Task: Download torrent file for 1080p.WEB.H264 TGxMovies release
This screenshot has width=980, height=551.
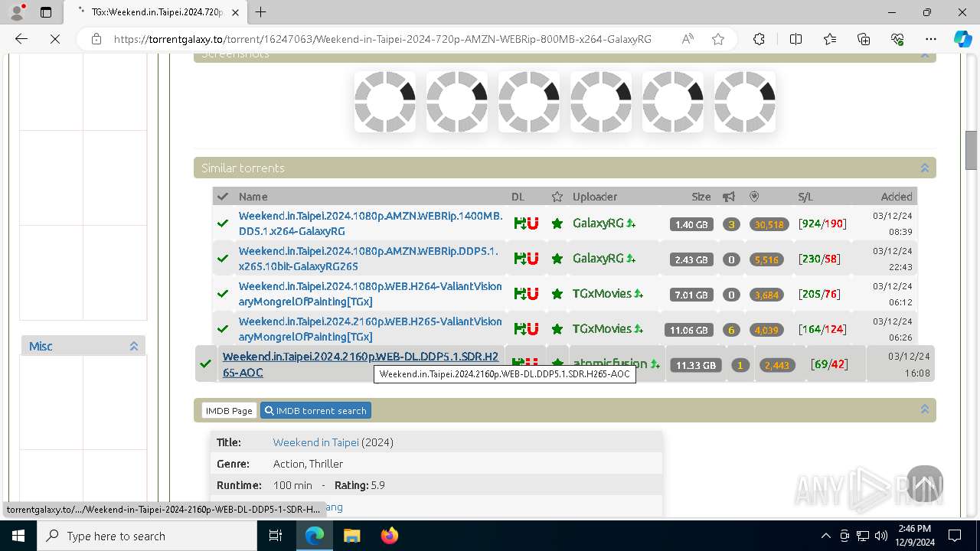Action: pyautogui.click(x=519, y=294)
